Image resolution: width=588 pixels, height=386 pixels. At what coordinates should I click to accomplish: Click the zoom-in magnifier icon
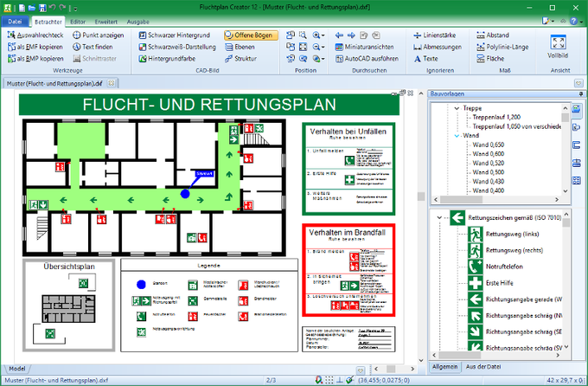(316, 35)
